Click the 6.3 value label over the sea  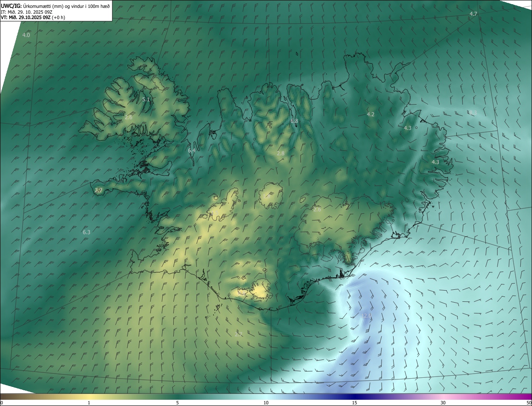pyautogui.click(x=86, y=232)
